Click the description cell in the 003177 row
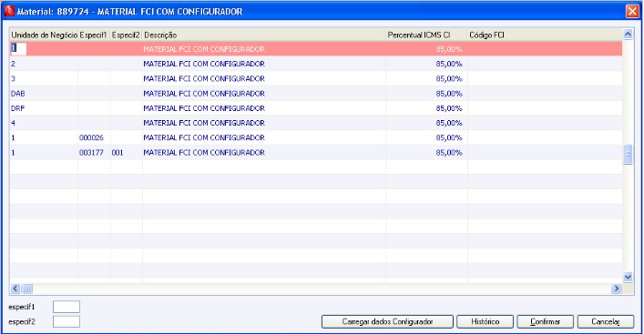 pos(263,152)
